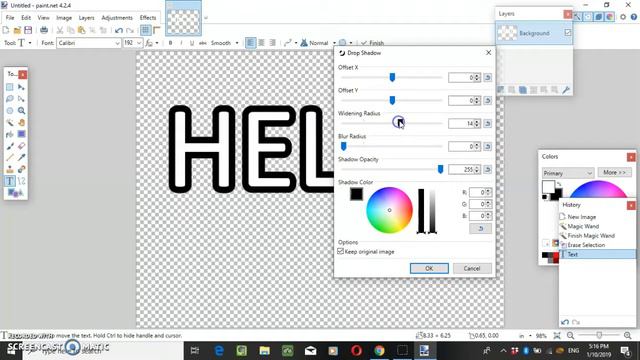The height and width of the screenshot is (360, 640).
Task: Reset the Widening Radius value
Action: click(487, 123)
